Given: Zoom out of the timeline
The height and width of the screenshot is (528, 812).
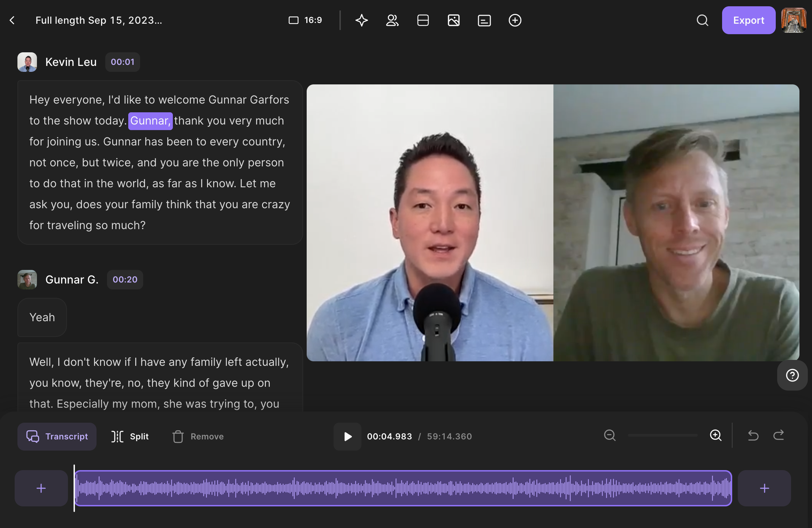Looking at the screenshot, I should pyautogui.click(x=610, y=435).
